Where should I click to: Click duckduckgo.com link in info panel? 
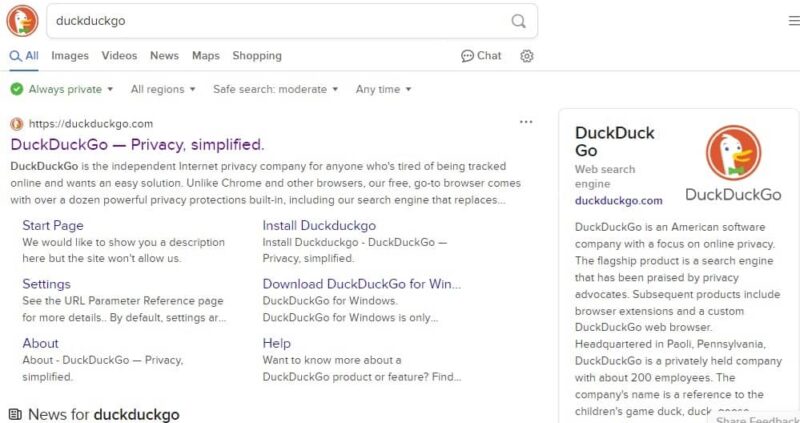pos(618,201)
